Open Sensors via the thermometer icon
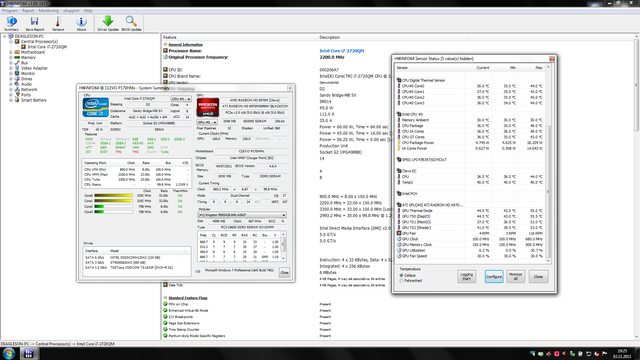The height and width of the screenshot is (360, 640). [x=58, y=23]
